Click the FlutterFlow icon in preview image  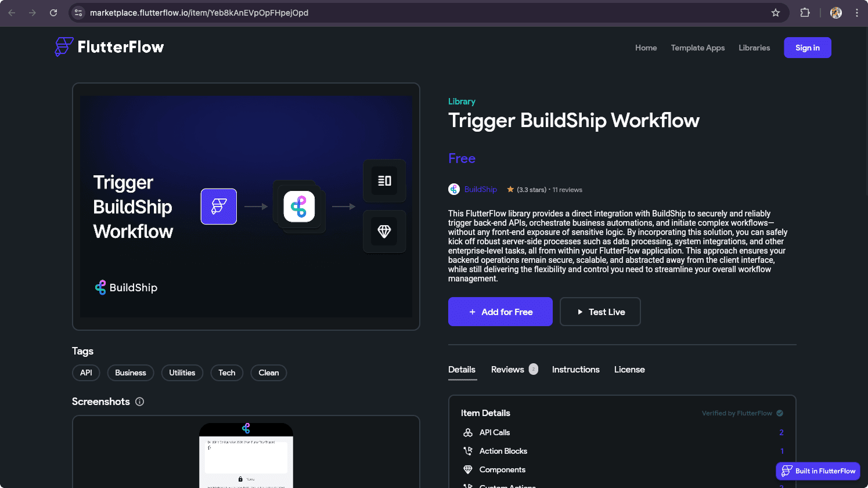point(219,207)
